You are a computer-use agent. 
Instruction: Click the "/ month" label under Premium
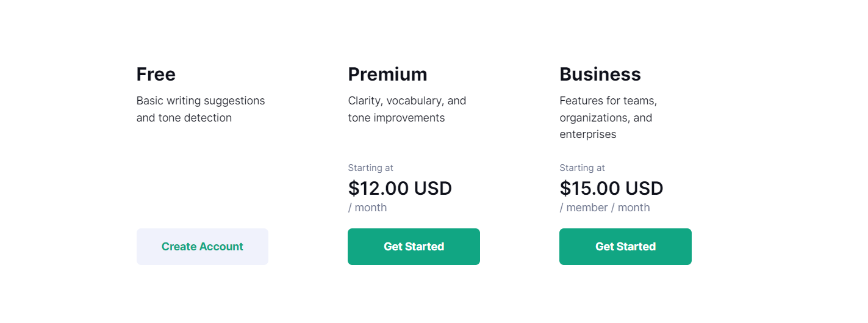367,208
